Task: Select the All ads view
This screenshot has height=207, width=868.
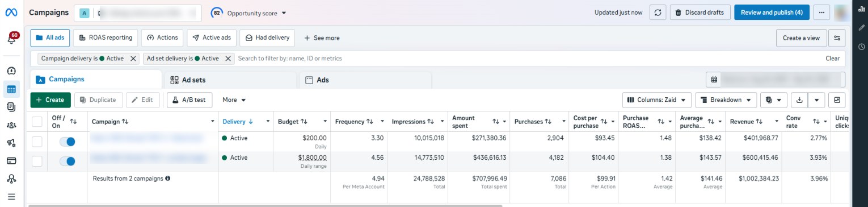Action: 50,38
